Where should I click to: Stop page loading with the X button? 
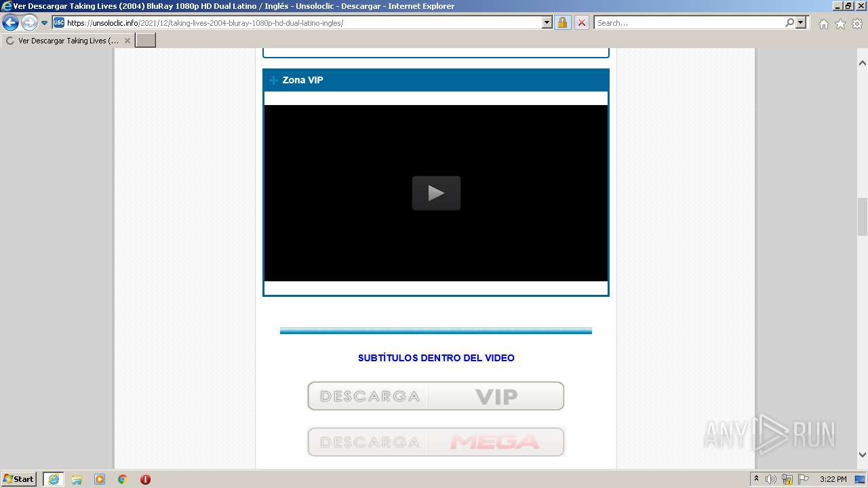[x=582, y=23]
